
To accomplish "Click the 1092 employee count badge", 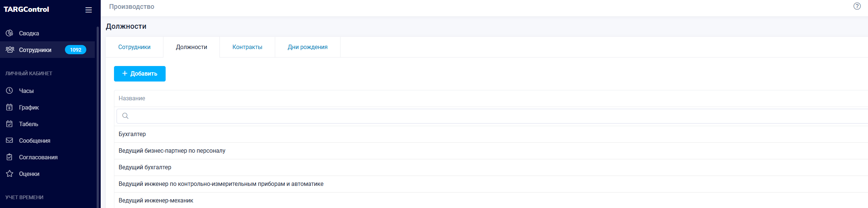I will pyautogui.click(x=76, y=50).
